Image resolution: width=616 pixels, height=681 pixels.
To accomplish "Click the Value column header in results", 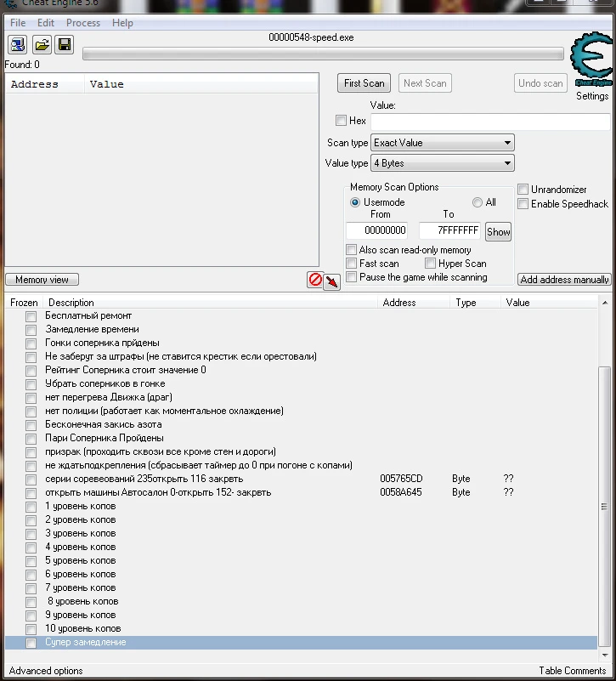I will [201, 84].
